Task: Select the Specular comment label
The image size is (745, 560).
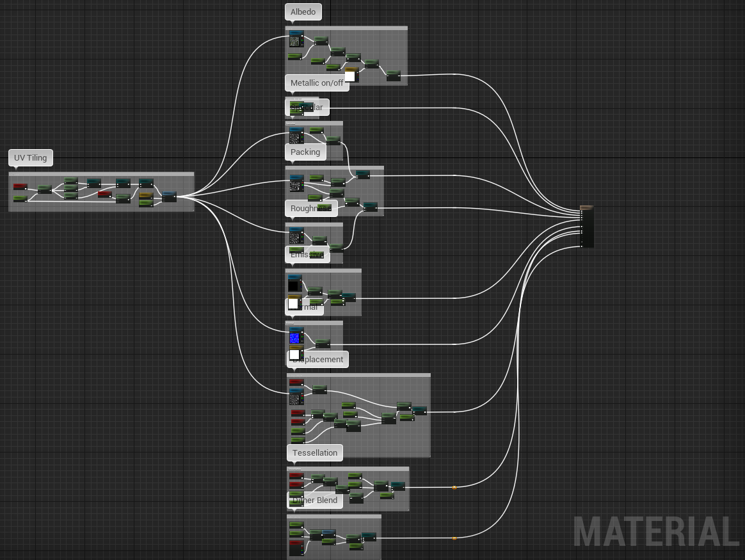Action: click(x=307, y=108)
